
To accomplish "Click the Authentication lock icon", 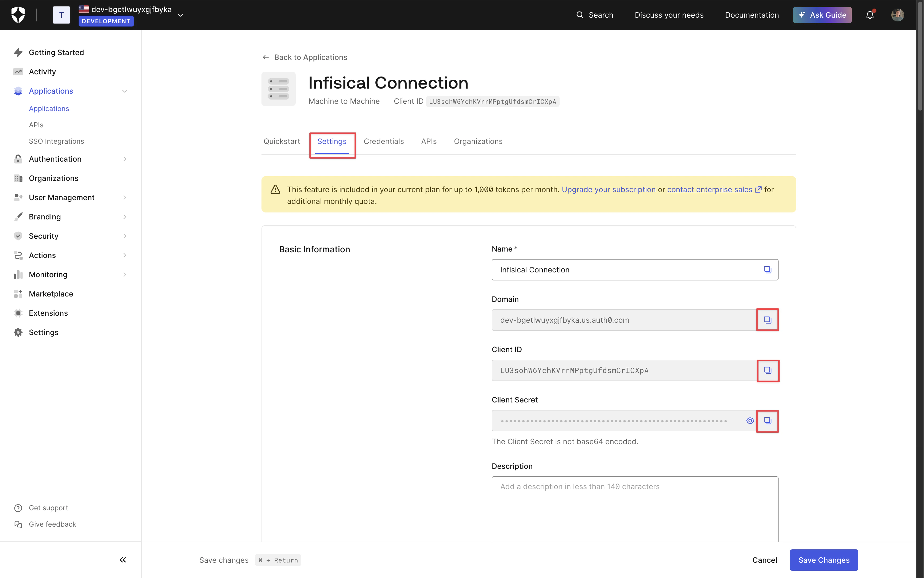I will coord(18,159).
